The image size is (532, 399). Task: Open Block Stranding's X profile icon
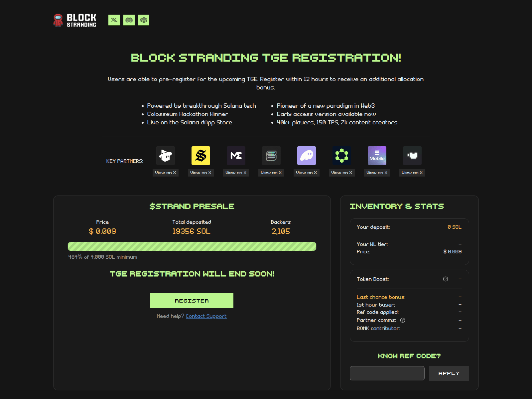point(114,20)
